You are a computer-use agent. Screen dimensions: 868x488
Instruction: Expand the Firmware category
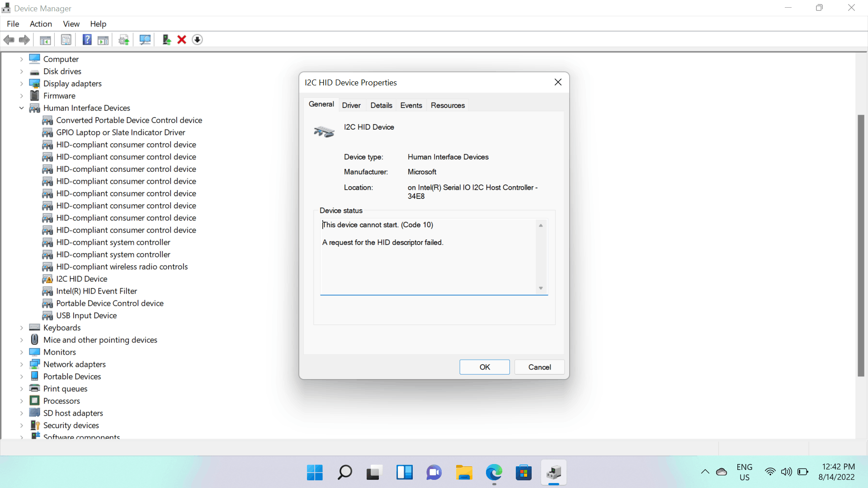tap(21, 96)
